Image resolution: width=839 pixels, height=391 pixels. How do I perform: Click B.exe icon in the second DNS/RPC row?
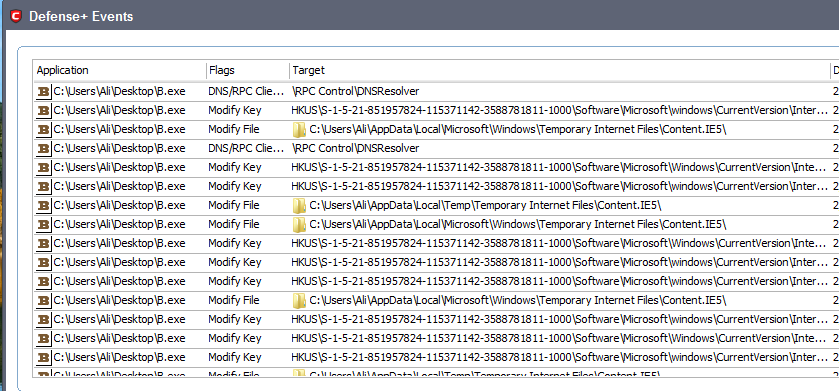43,148
